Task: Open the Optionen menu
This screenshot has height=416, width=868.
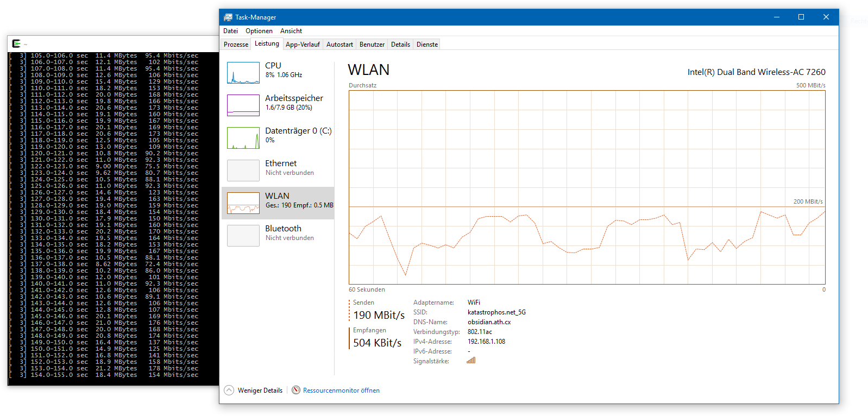Action: pos(259,31)
